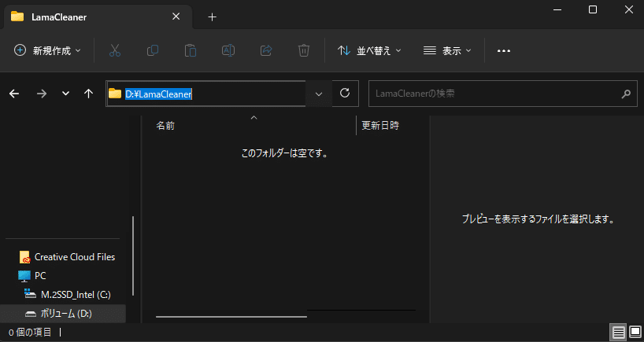Open the recent locations chevron
The width and height of the screenshot is (644, 342).
coord(65,94)
